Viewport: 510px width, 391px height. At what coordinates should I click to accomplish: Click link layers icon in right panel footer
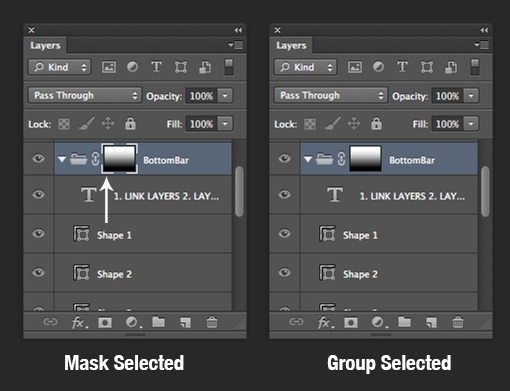pyautogui.click(x=296, y=322)
